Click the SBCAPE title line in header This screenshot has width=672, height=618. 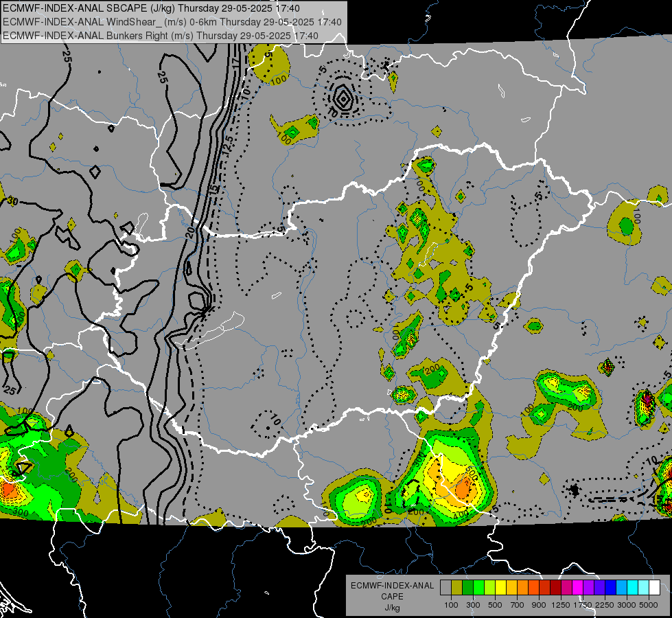coord(151,8)
